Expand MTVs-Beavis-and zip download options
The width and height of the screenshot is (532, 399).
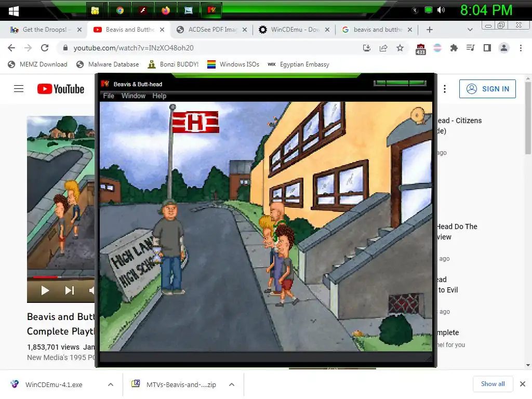coord(232,384)
